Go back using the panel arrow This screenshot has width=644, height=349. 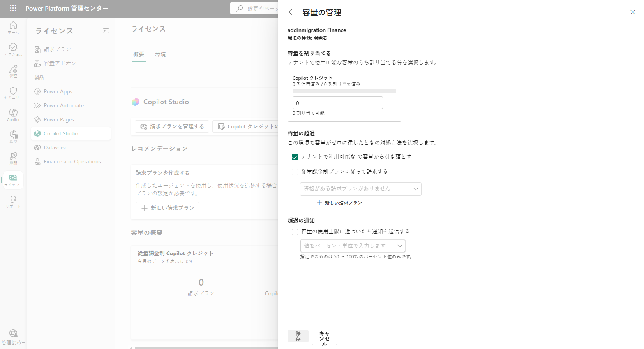[291, 12]
